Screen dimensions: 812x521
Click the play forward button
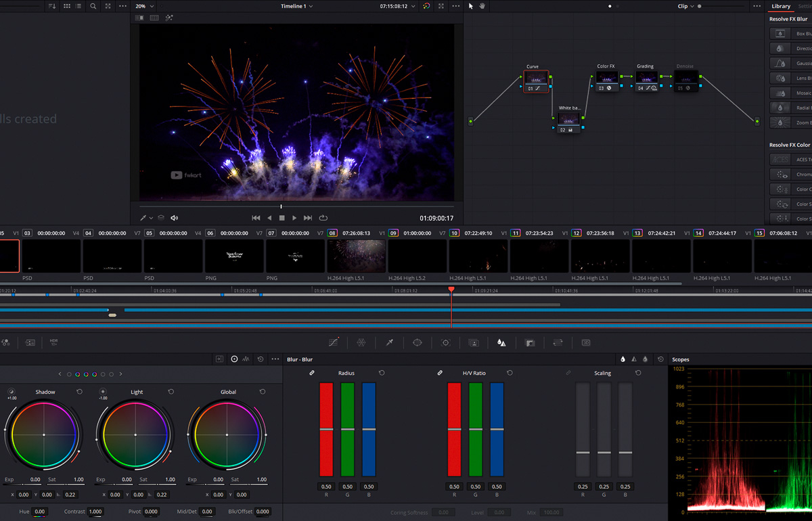point(294,218)
